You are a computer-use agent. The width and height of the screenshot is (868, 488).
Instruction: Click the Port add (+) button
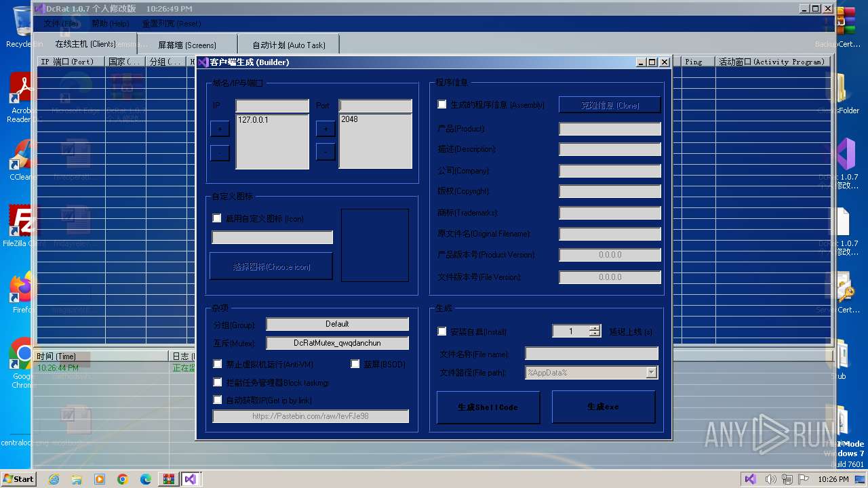point(325,129)
